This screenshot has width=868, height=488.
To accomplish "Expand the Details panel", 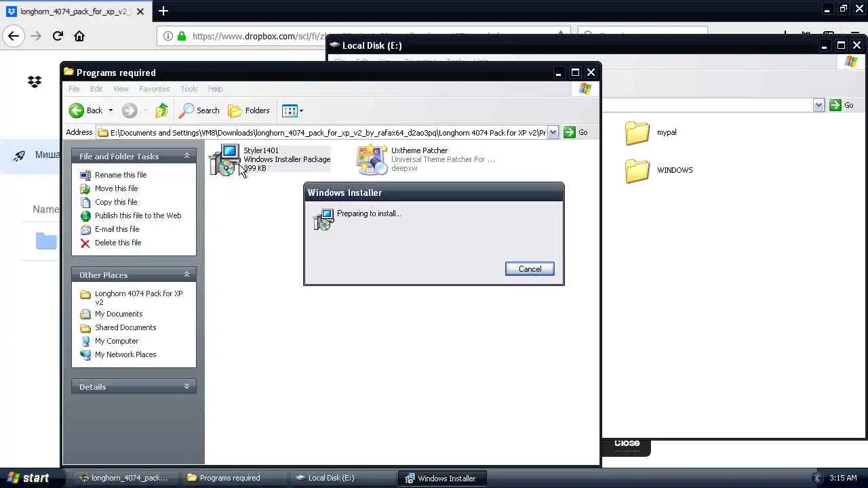I will pyautogui.click(x=186, y=386).
